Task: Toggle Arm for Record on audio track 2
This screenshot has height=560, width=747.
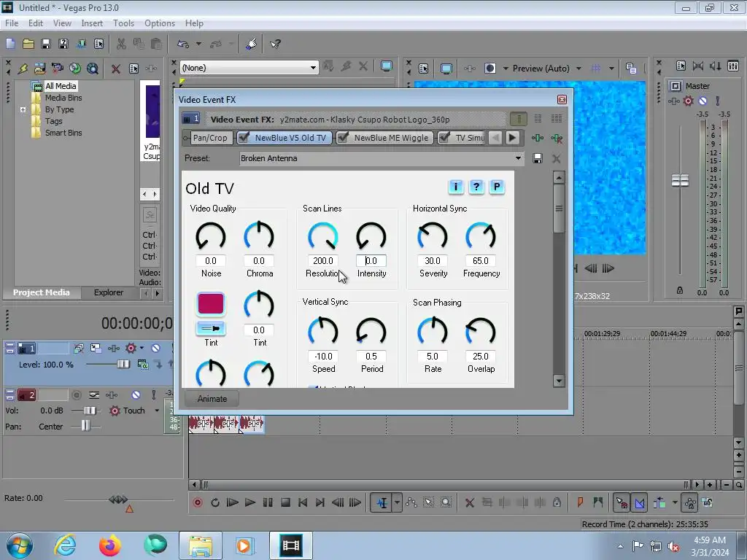Action: coord(76,394)
